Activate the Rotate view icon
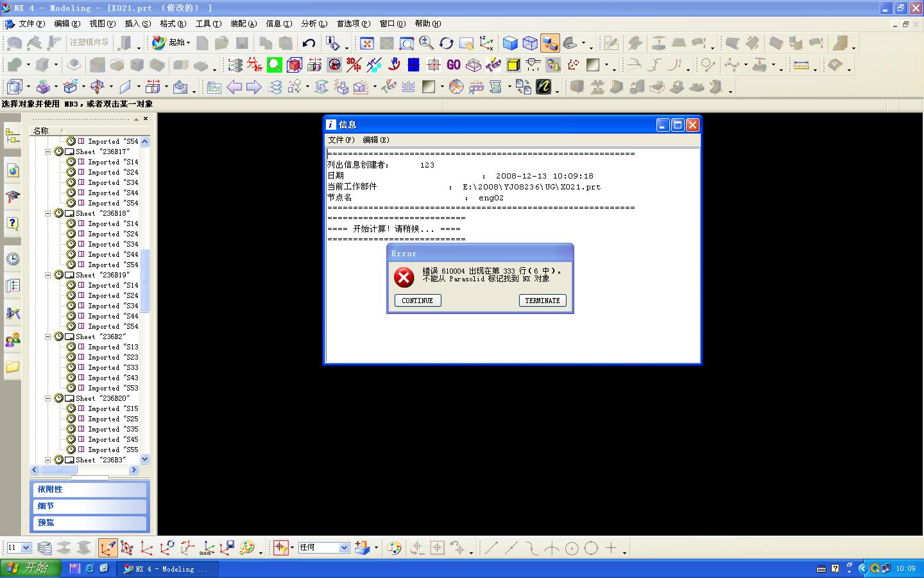Screen dimensions: 924x578 pos(446,43)
